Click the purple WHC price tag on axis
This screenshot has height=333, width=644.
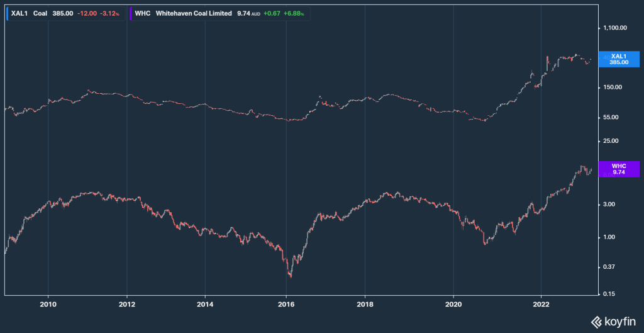(x=619, y=169)
